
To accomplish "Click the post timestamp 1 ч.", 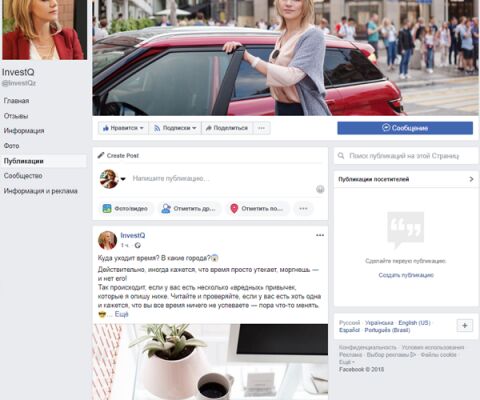I will [125, 245].
